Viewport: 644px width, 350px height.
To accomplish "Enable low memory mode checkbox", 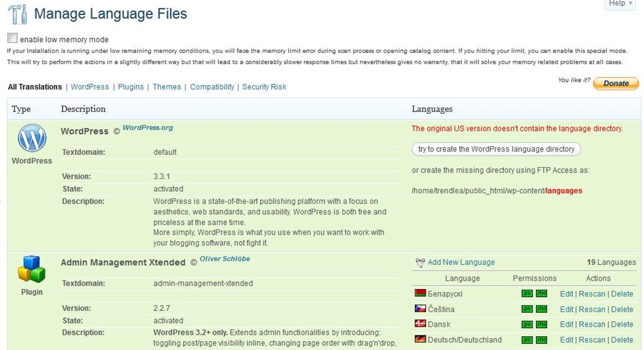I will [13, 38].
